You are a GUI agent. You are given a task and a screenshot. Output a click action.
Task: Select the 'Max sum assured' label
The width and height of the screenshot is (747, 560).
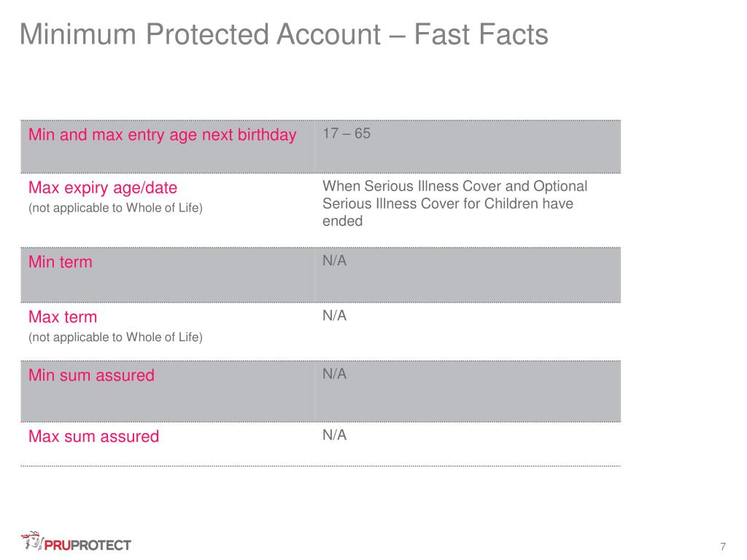pyautogui.click(x=94, y=436)
